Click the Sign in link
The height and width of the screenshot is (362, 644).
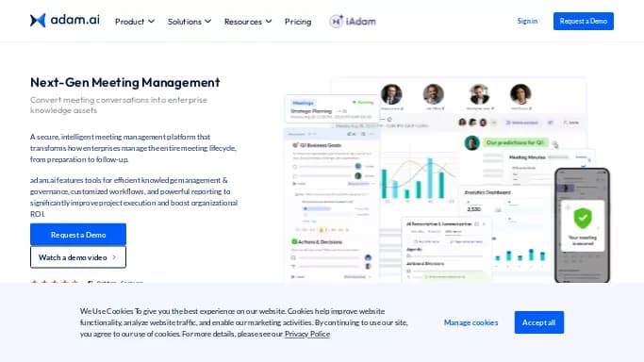(527, 21)
